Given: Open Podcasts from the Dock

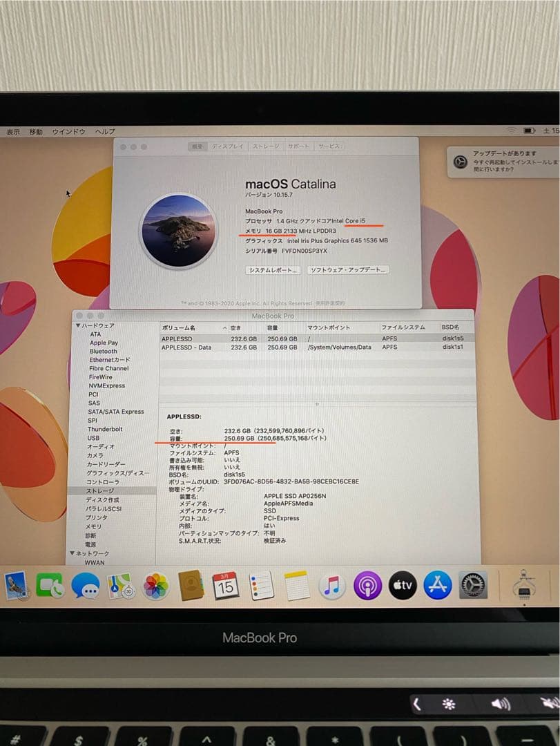Looking at the screenshot, I should (x=367, y=586).
